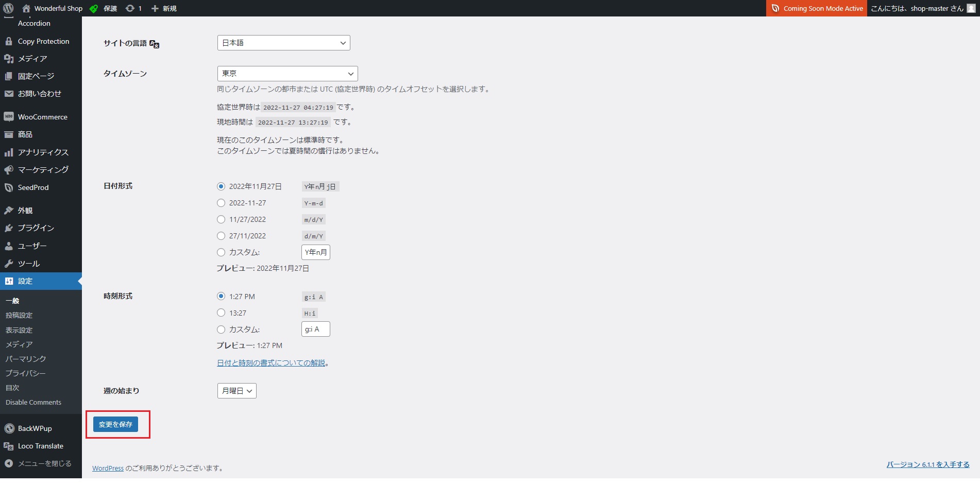Click the custom time format input field
The height and width of the screenshot is (503, 980).
pos(315,329)
